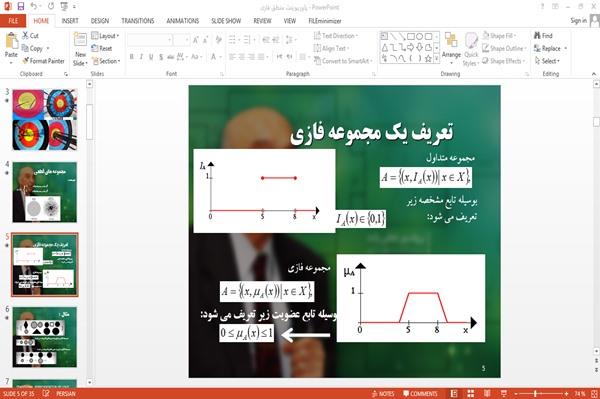Switch to the SLIDE SHOW tab
This screenshot has width=600, height=399.
point(226,21)
